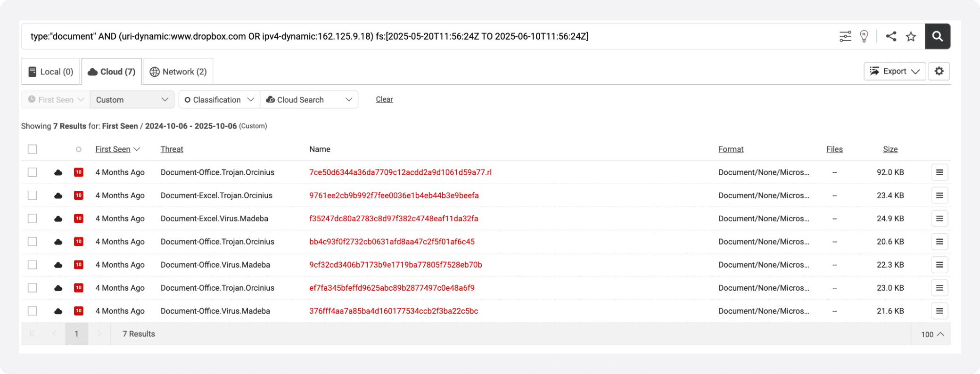Open row menu for the 92.0 KB file
This screenshot has height=374, width=980.
[939, 172]
